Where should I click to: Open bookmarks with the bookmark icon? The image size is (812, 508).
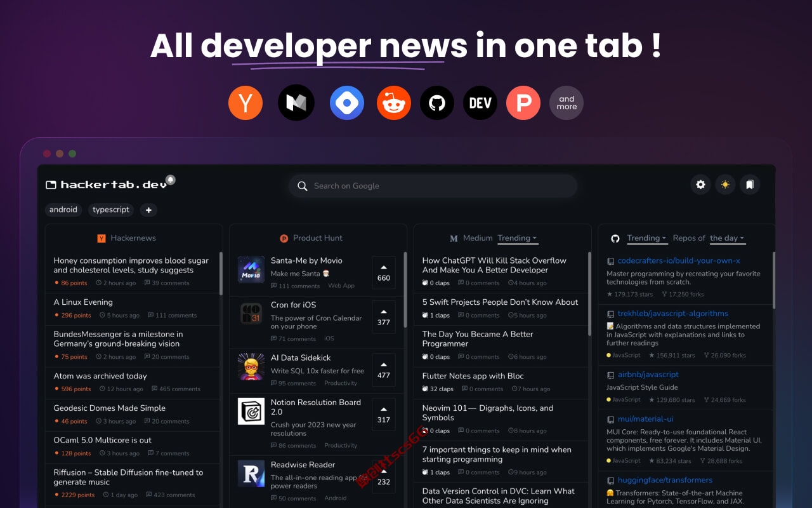click(750, 185)
